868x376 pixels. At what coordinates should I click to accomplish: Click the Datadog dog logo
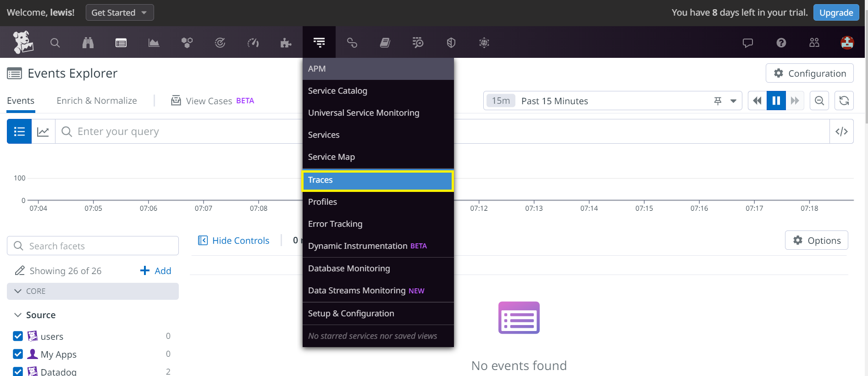point(22,42)
